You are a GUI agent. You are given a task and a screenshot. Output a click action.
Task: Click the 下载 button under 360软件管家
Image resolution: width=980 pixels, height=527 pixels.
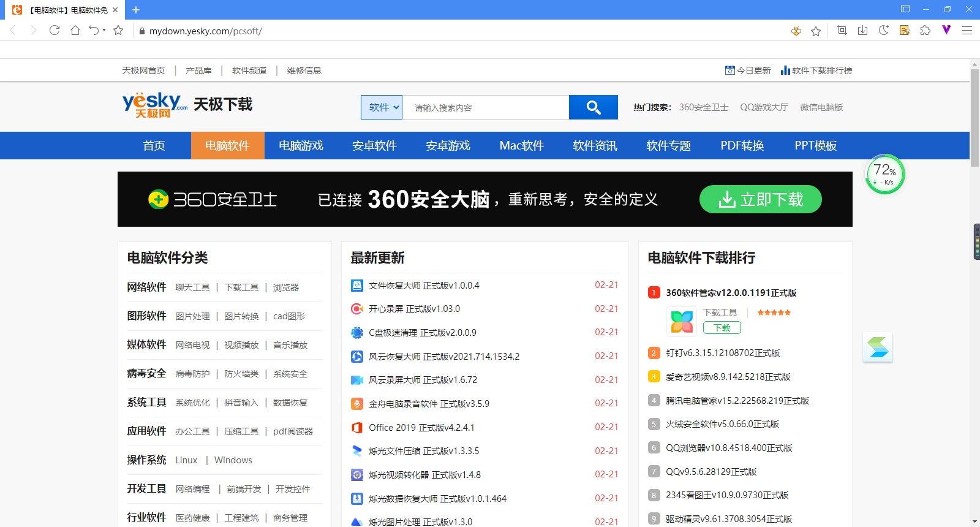(x=722, y=328)
